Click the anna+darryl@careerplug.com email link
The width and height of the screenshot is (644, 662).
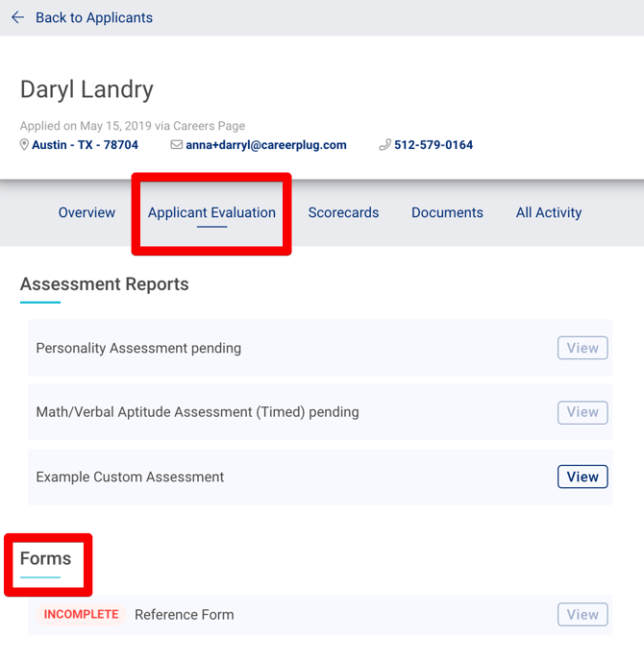point(266,145)
